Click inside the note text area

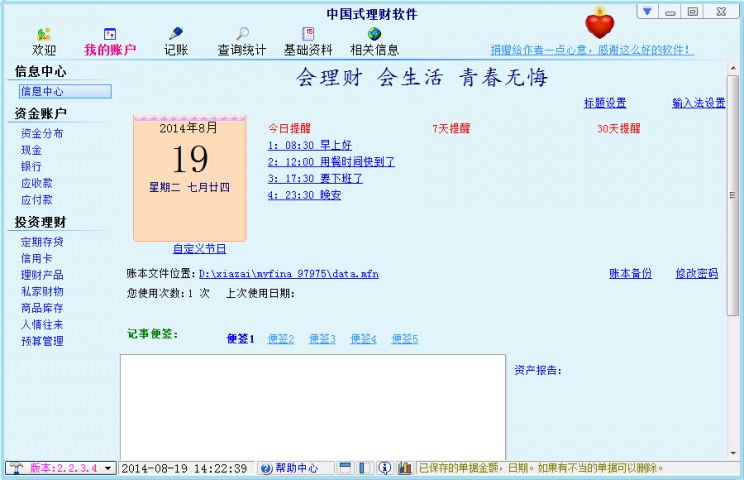[312, 405]
